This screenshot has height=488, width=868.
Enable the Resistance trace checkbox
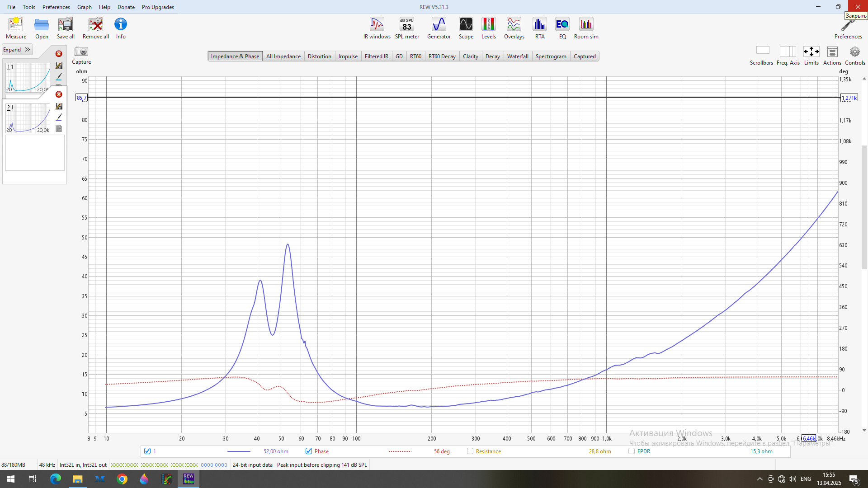[x=470, y=451]
